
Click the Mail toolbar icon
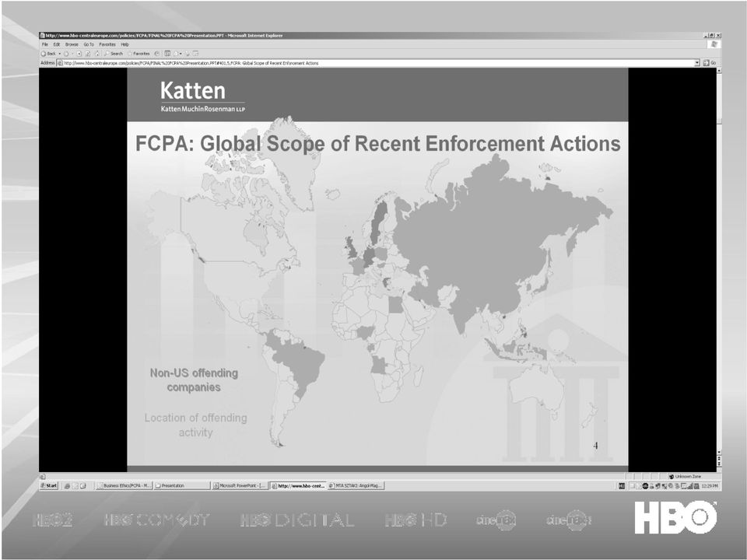[177, 54]
